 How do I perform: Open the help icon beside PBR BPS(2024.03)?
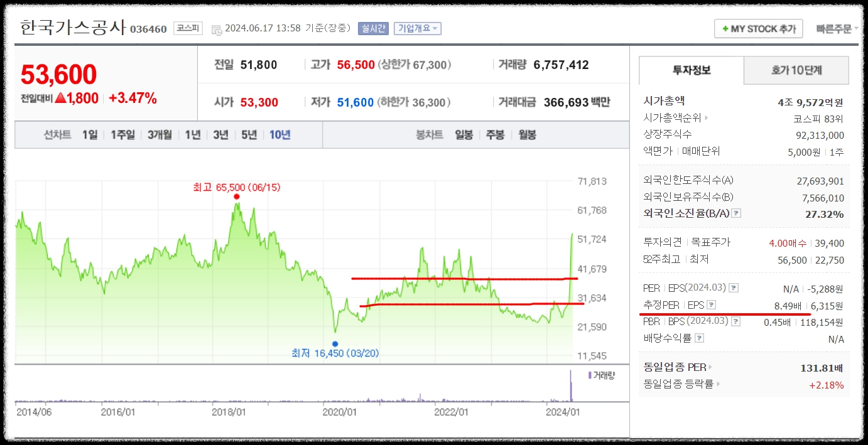pos(735,322)
